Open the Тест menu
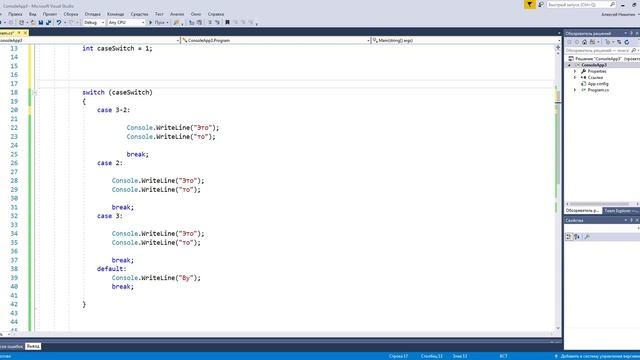Viewport: 640px width, 360px height. pos(159,14)
